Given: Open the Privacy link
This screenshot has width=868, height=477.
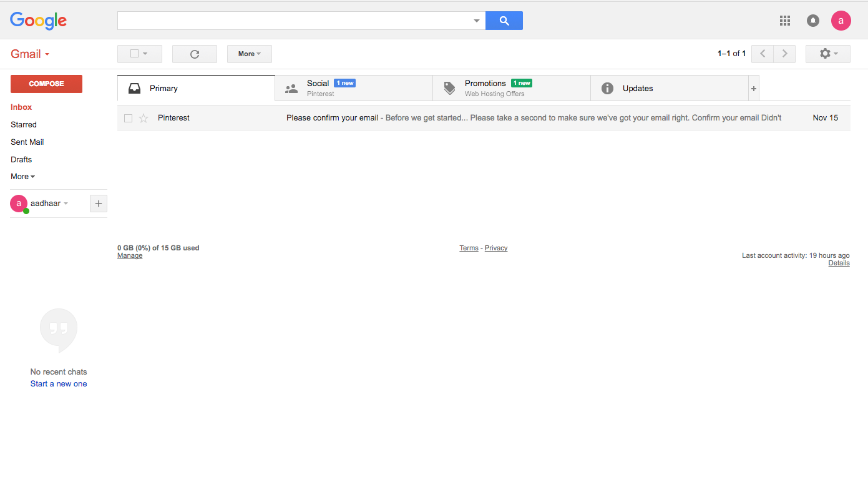Looking at the screenshot, I should point(496,248).
